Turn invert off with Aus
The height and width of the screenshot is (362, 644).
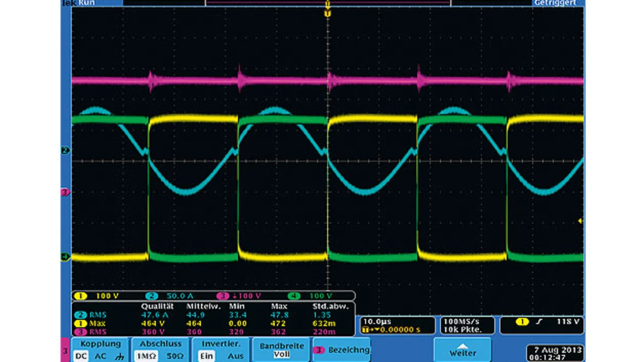pos(235,355)
